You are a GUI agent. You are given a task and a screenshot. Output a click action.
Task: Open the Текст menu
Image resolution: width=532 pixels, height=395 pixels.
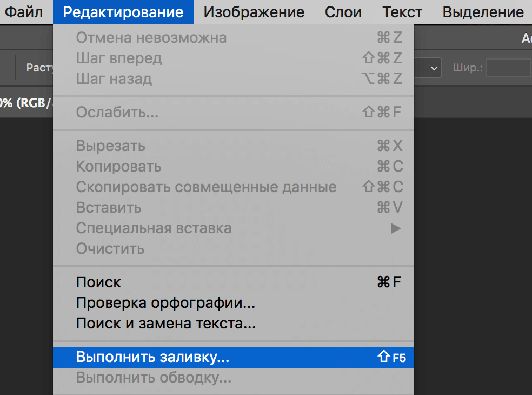[x=402, y=12]
